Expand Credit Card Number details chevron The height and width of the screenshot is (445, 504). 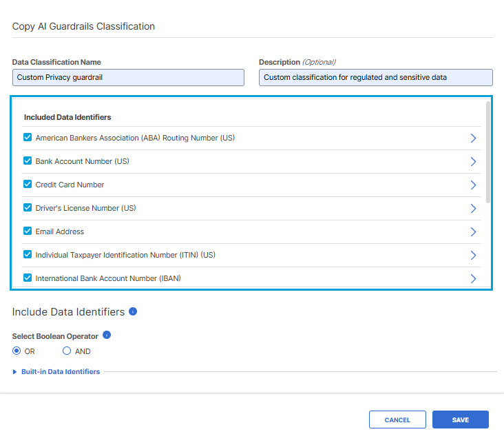pyautogui.click(x=473, y=185)
